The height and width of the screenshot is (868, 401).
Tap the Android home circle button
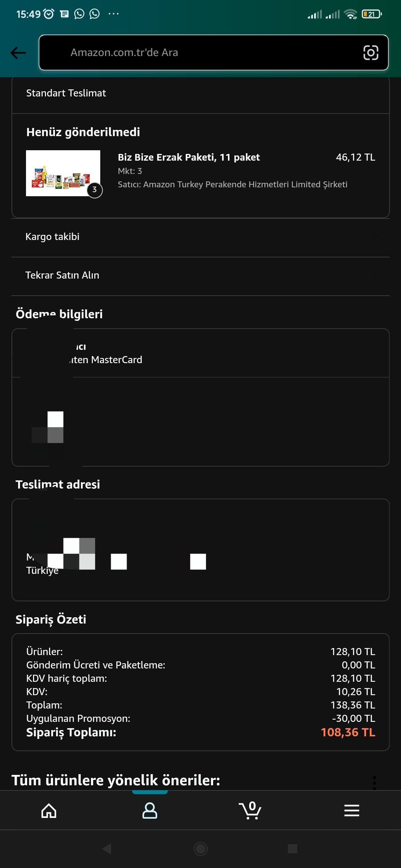(x=200, y=848)
